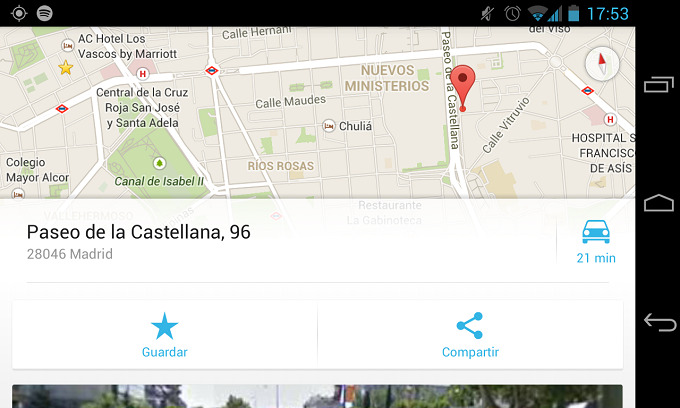Open the Spotify notification in status bar
The width and height of the screenshot is (680, 408).
[x=45, y=13]
